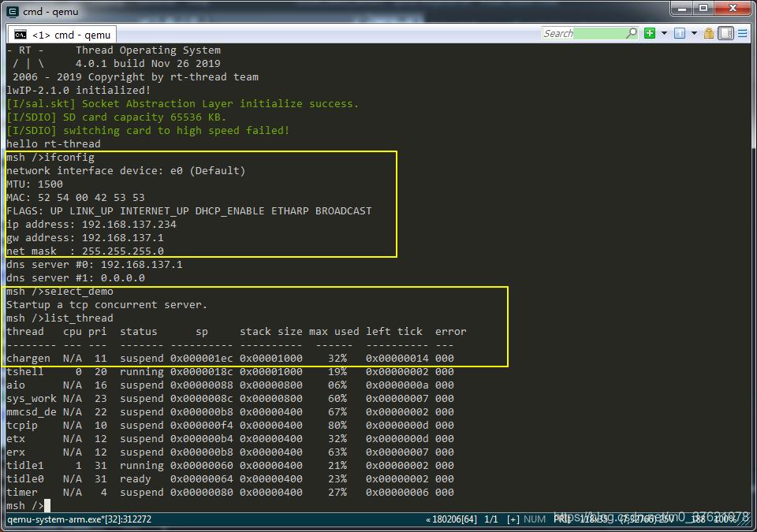Click the 'tcpip' thread name

point(22,426)
